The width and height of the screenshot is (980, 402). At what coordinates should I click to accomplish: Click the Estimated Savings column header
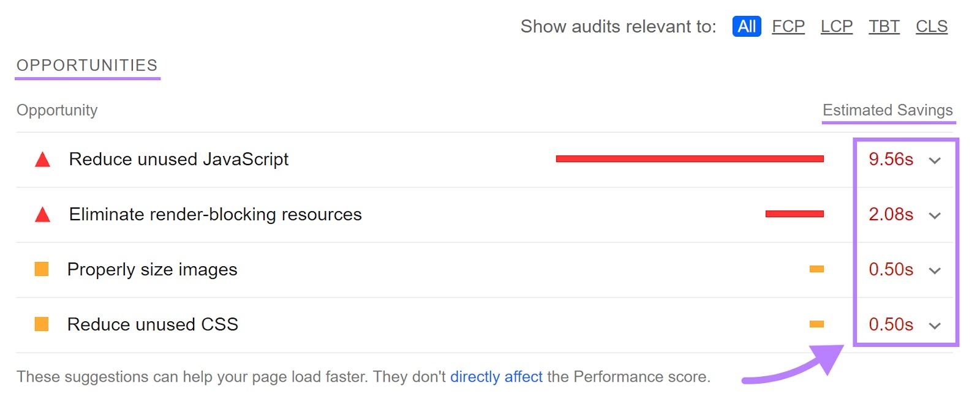[888, 110]
